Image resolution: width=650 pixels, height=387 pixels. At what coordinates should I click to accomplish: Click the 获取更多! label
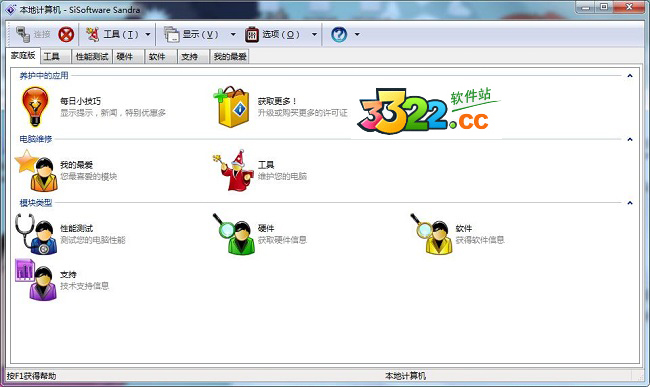pyautogui.click(x=277, y=101)
